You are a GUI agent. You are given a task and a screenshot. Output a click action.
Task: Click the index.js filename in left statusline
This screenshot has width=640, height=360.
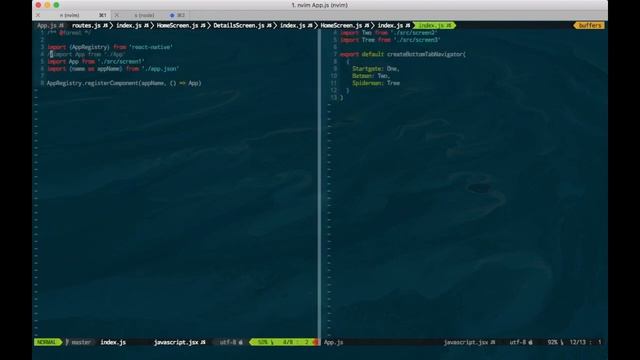click(113, 342)
